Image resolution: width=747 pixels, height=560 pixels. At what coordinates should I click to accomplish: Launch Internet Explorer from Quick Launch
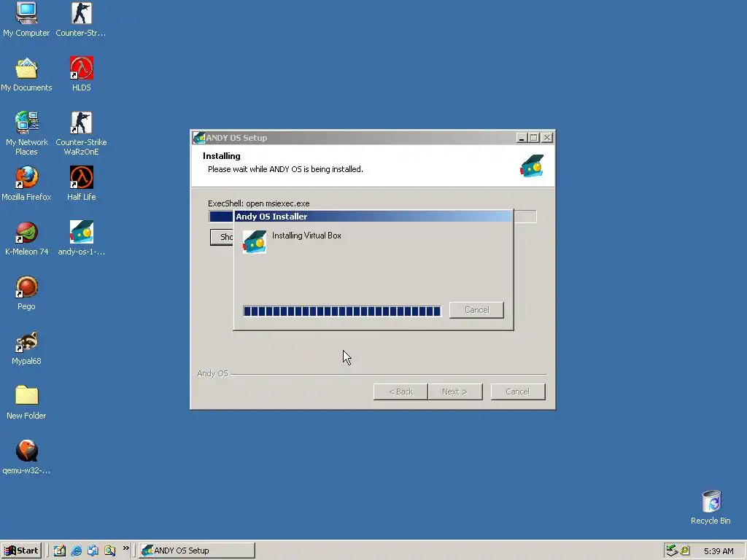76,551
